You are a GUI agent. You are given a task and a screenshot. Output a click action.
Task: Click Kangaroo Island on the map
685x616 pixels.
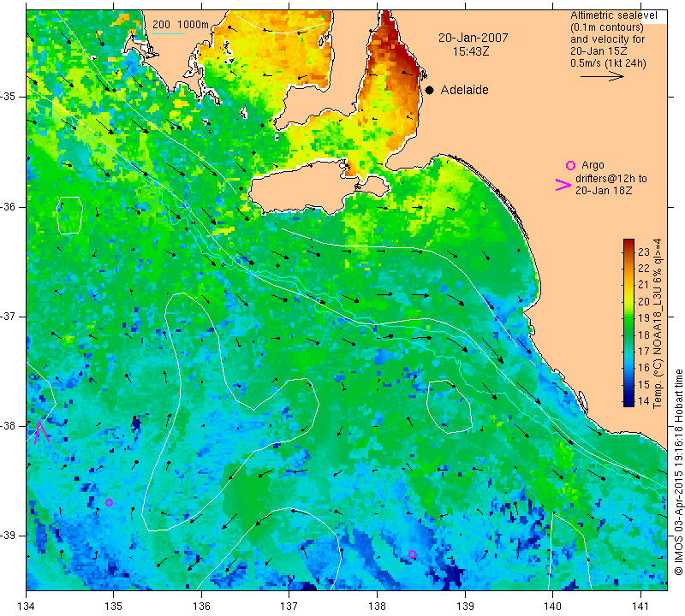pyautogui.click(x=306, y=188)
